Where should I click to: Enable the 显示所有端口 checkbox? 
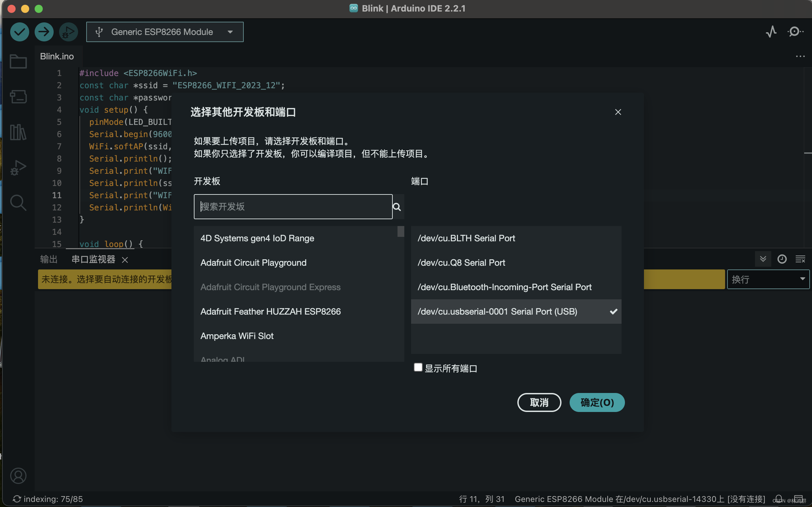coord(418,368)
